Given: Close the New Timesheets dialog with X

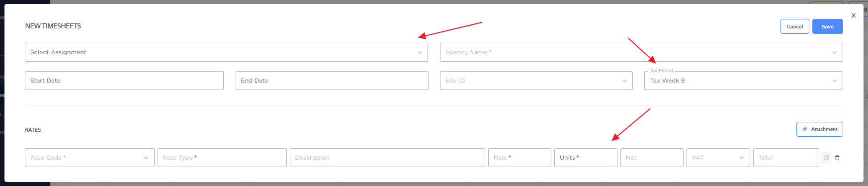Looking at the screenshot, I should pos(854,15).
